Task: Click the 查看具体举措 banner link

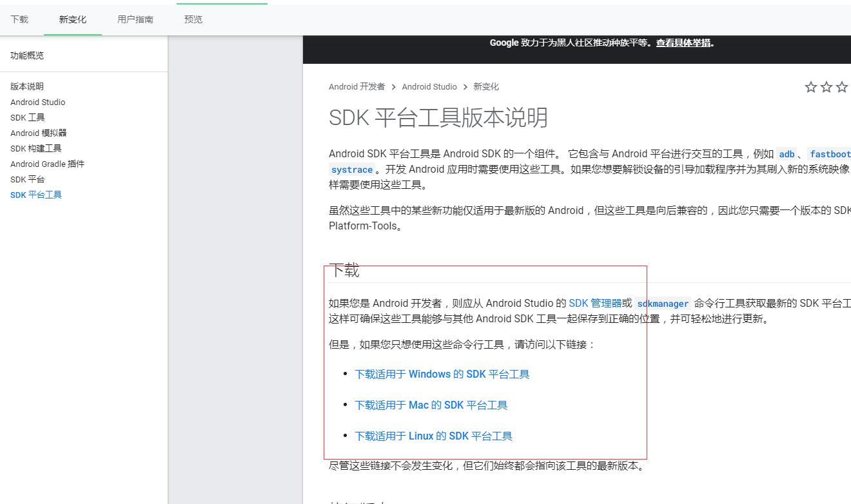Action: click(683, 43)
